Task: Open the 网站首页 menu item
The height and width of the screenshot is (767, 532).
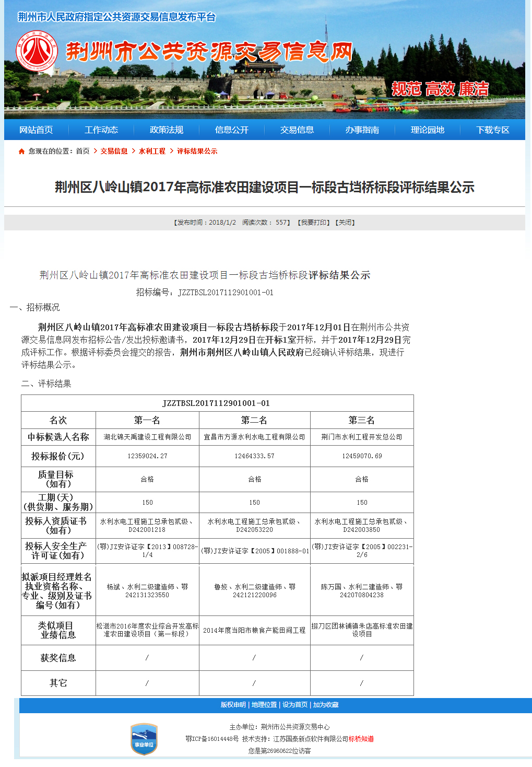Action: [36, 130]
